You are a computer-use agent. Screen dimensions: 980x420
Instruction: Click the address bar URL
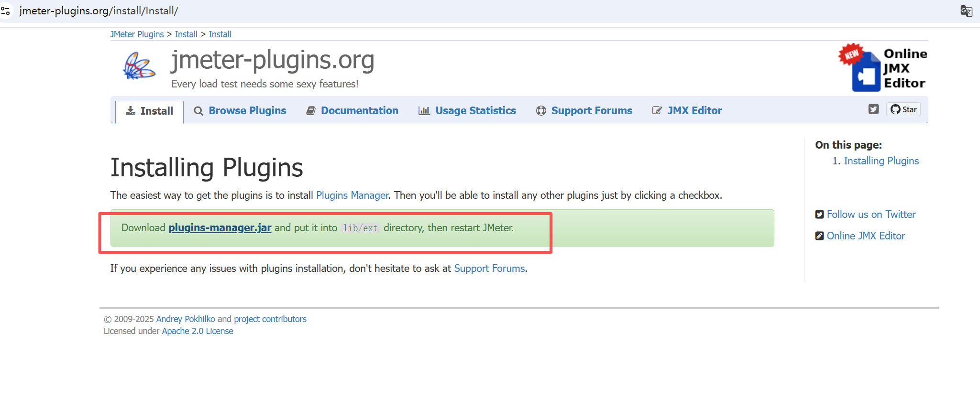(x=99, y=11)
